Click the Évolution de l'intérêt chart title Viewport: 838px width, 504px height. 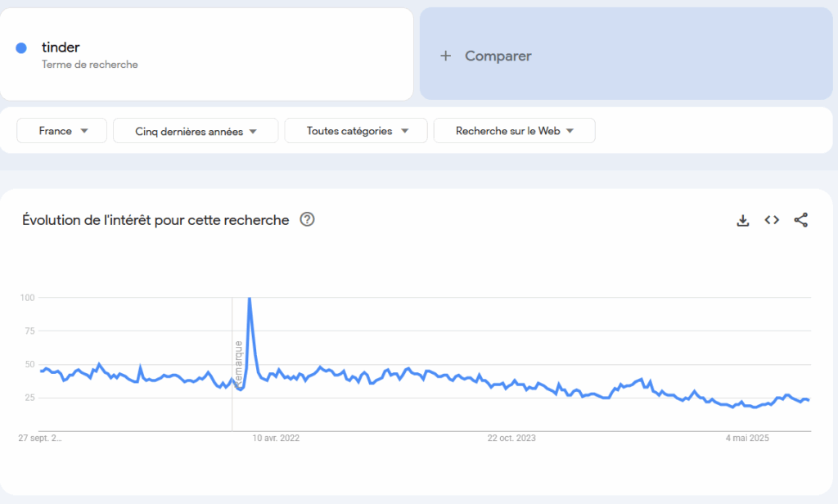coord(155,220)
